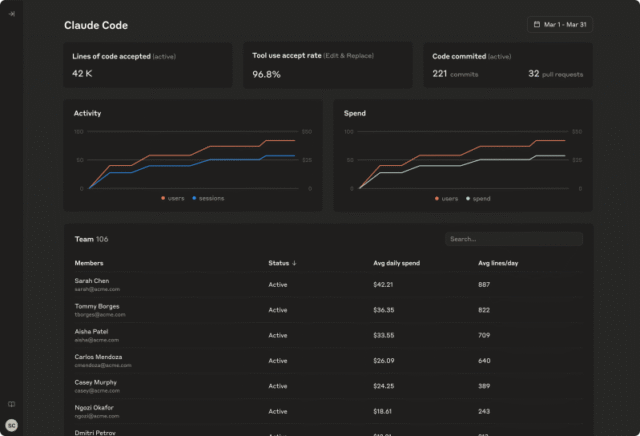Toggle the spend legend in Spend chart
The width and height of the screenshot is (640, 436).
pyautogui.click(x=478, y=199)
